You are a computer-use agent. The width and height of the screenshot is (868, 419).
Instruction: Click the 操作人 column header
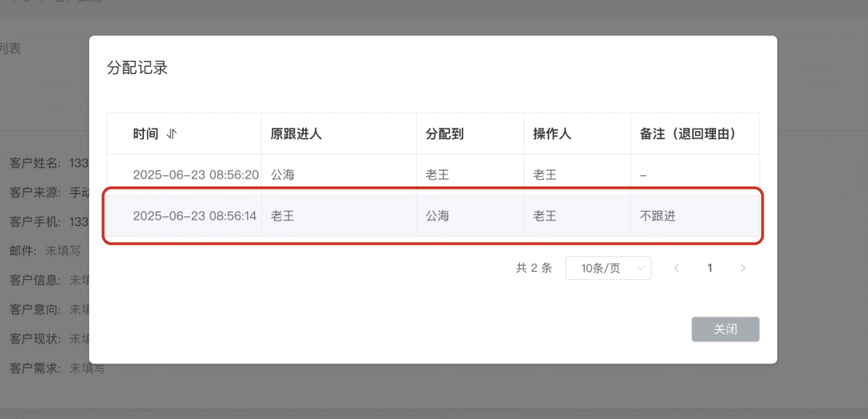[552, 134]
